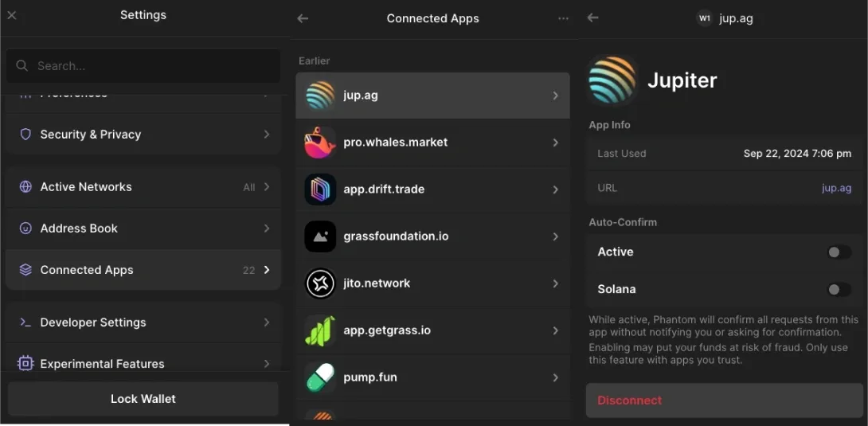Expand pro.whales.market chevron
Image resolution: width=868 pixels, height=426 pixels.
(x=555, y=143)
